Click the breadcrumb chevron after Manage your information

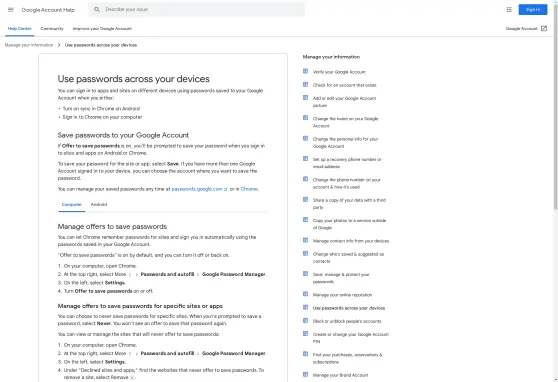coord(59,45)
